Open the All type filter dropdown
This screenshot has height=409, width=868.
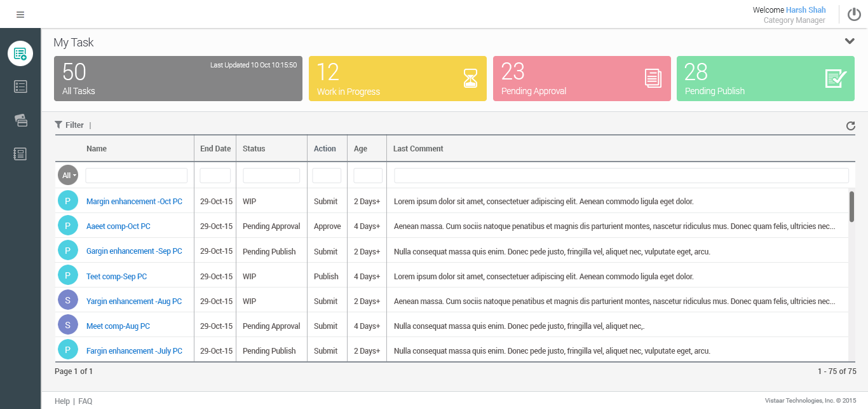[x=68, y=175]
